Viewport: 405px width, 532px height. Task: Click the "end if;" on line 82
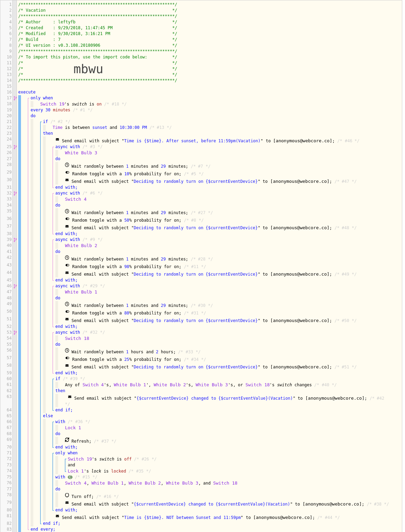52,523
